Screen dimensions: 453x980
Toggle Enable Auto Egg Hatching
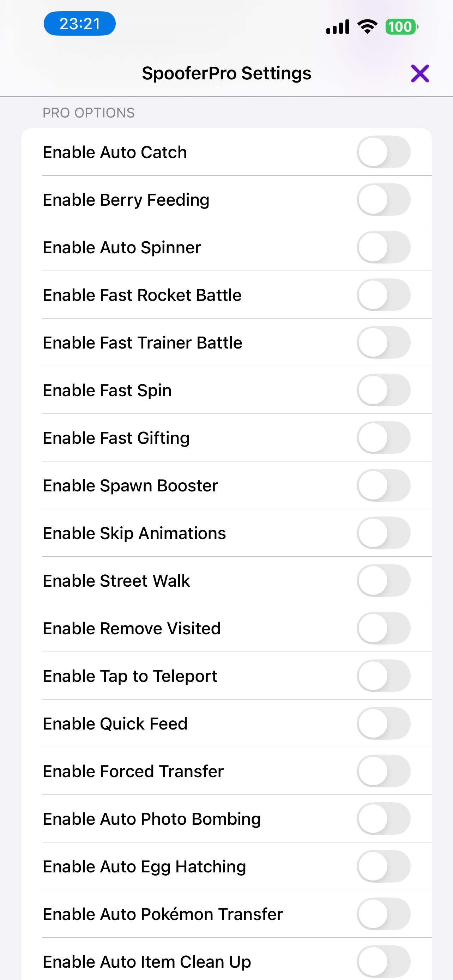(x=383, y=867)
